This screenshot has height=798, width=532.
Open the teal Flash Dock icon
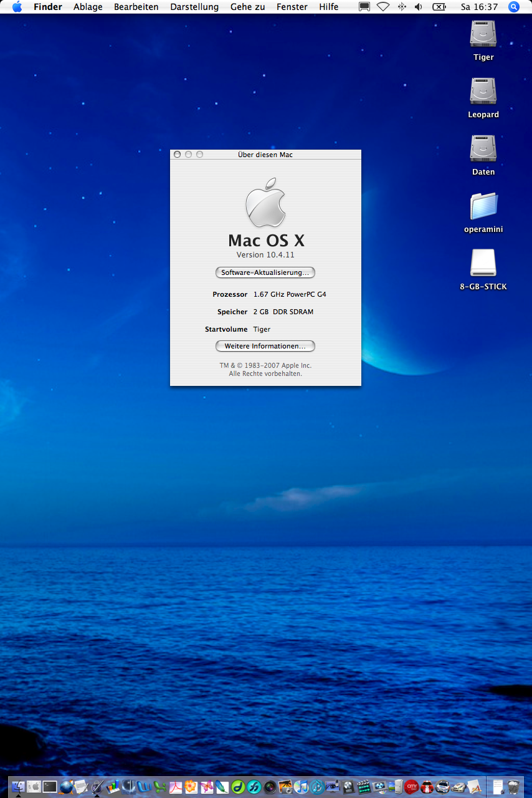pos(254,786)
